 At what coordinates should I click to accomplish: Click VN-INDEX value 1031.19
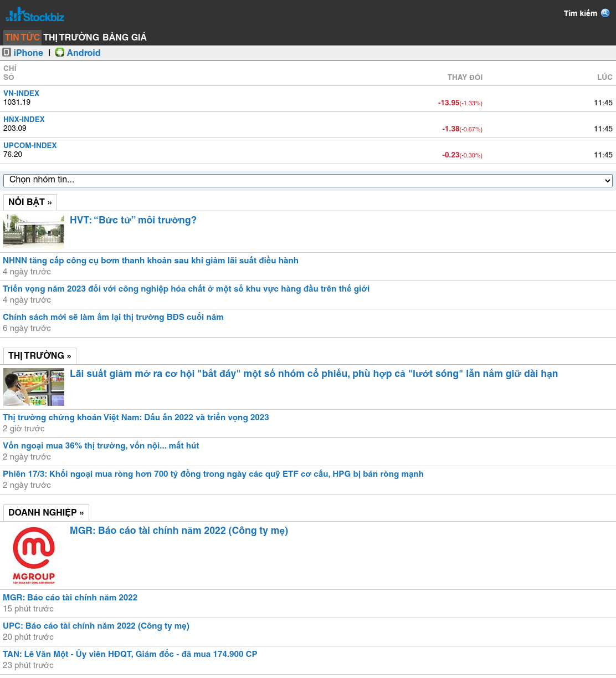[17, 102]
